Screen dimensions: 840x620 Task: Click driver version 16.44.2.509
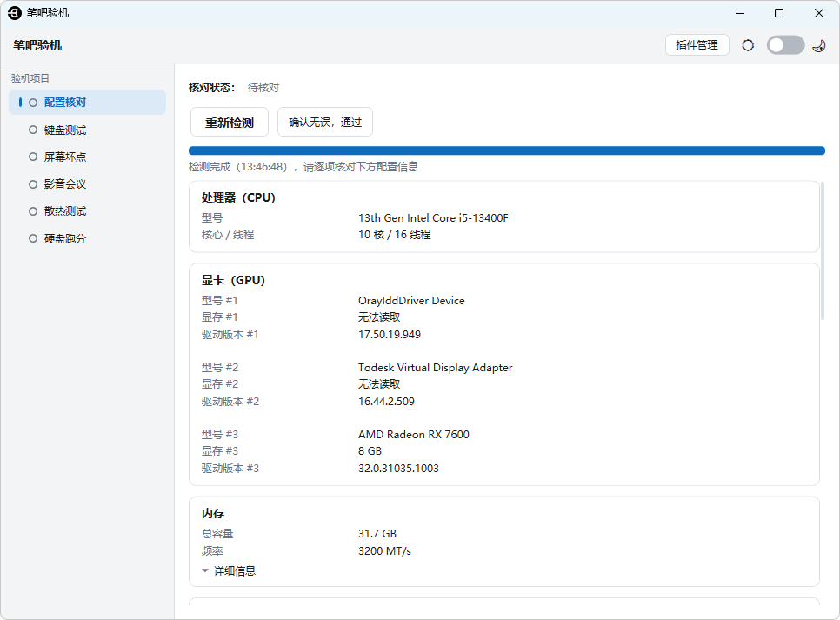(386, 402)
